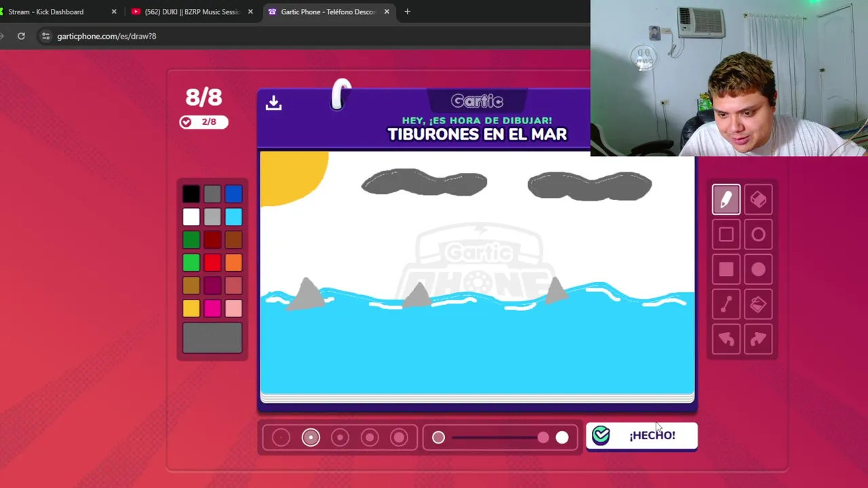Pick the dark red color swatch
The width and height of the screenshot is (868, 488).
[x=212, y=240]
